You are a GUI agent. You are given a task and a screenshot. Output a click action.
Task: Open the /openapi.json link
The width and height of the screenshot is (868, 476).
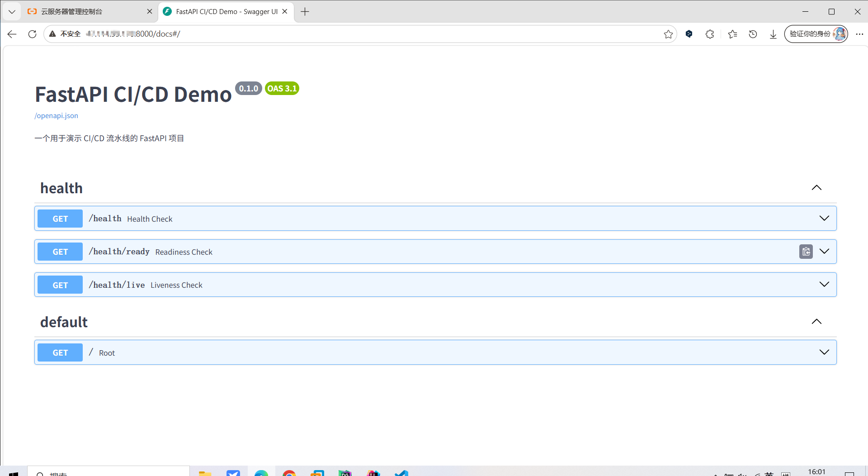pos(57,116)
